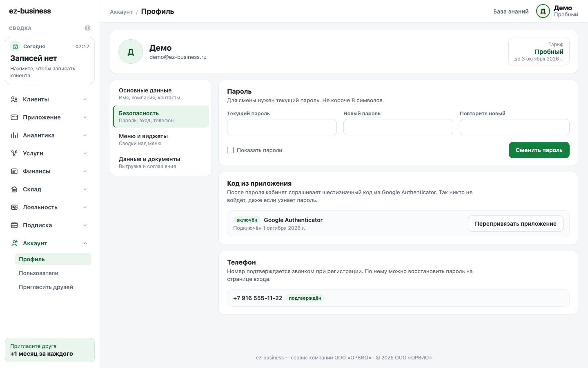Click Перепривязать приложение button
This screenshot has width=588, height=368.
tap(516, 224)
